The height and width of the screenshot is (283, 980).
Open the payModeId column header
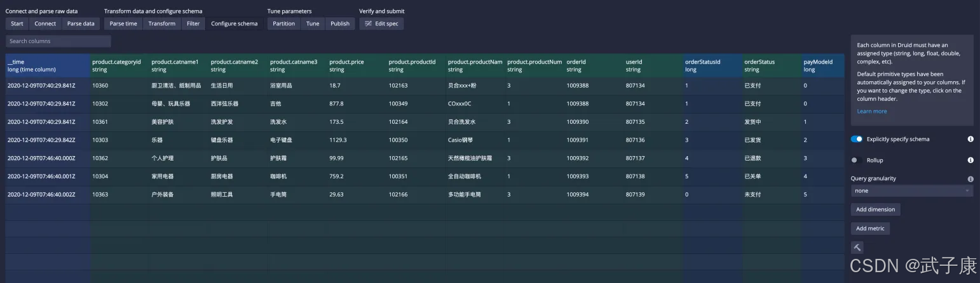(x=823, y=65)
